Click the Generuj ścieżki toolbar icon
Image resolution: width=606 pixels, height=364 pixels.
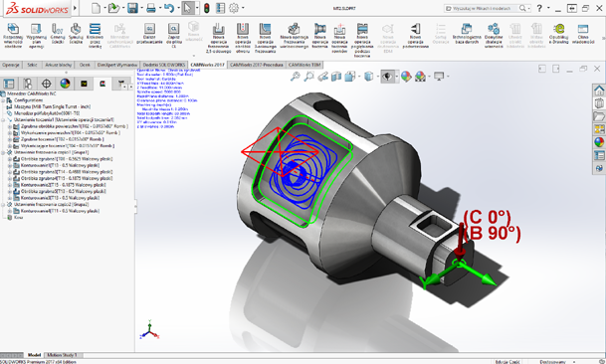click(57, 34)
